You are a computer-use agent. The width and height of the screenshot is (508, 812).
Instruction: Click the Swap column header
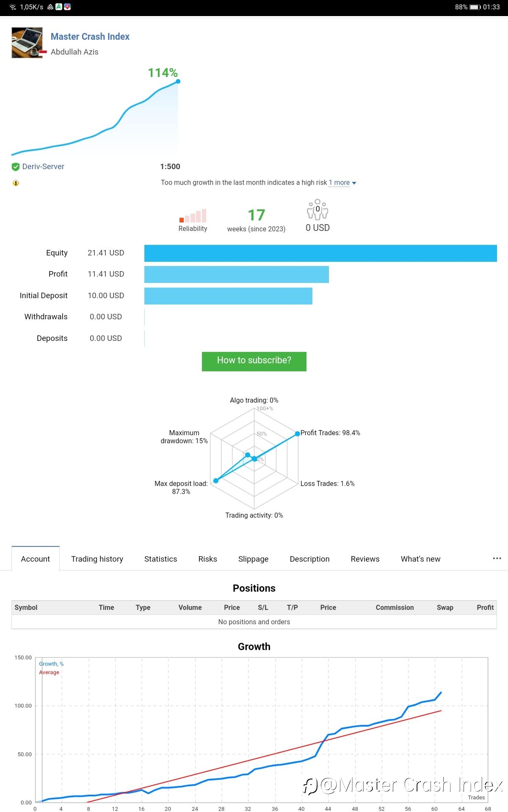(445, 607)
